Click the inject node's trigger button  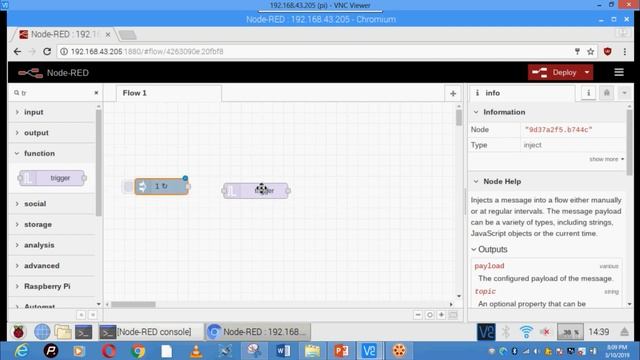[x=128, y=187]
